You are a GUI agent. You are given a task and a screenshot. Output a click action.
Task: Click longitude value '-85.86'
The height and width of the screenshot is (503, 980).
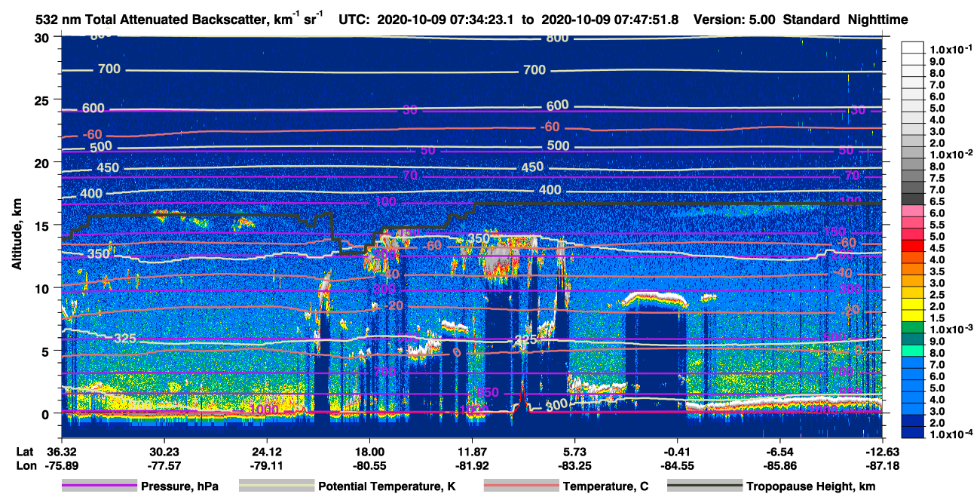click(780, 465)
